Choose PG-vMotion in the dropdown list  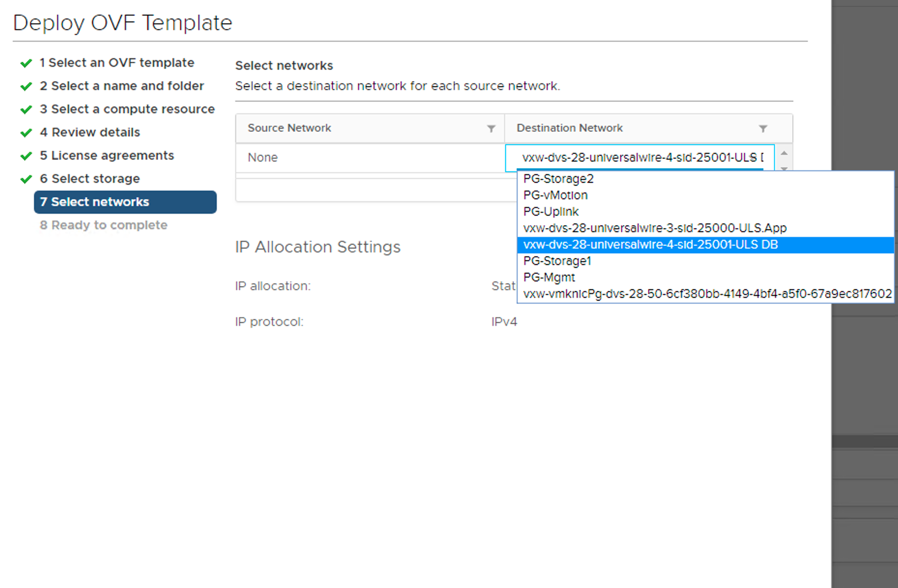coord(555,195)
